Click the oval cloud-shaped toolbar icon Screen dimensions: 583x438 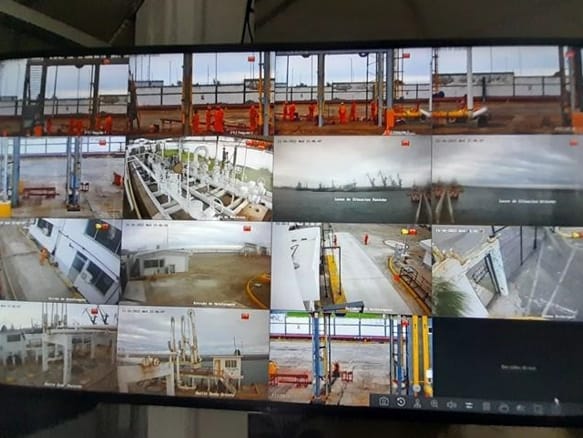(x=504, y=408)
